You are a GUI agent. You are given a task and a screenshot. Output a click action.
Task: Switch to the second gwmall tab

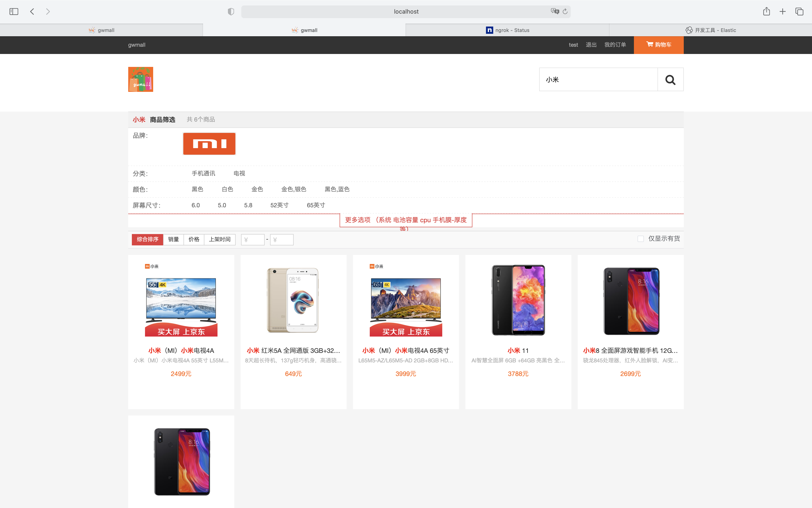point(304,30)
